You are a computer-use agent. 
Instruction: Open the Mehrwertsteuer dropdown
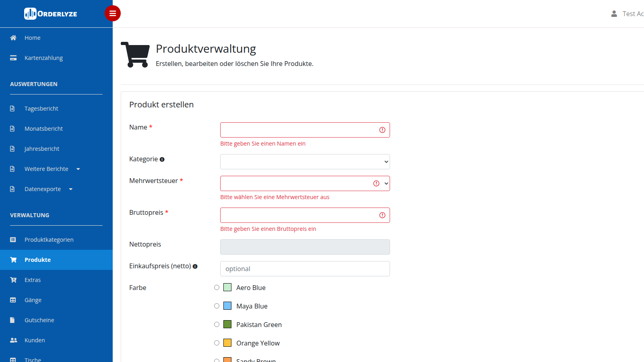point(305,183)
